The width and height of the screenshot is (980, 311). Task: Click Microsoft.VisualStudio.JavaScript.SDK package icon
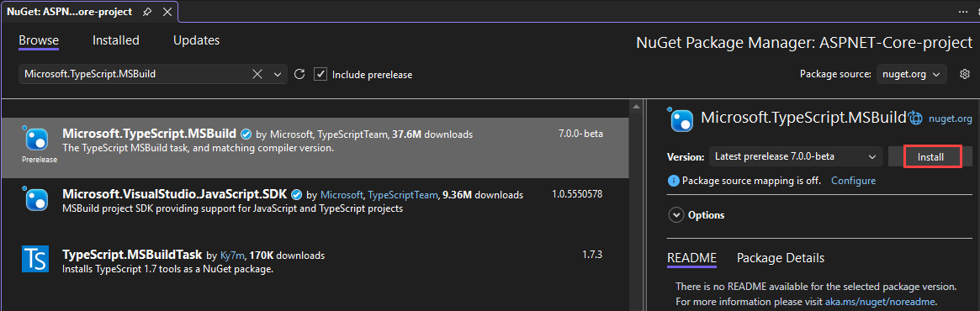click(36, 198)
